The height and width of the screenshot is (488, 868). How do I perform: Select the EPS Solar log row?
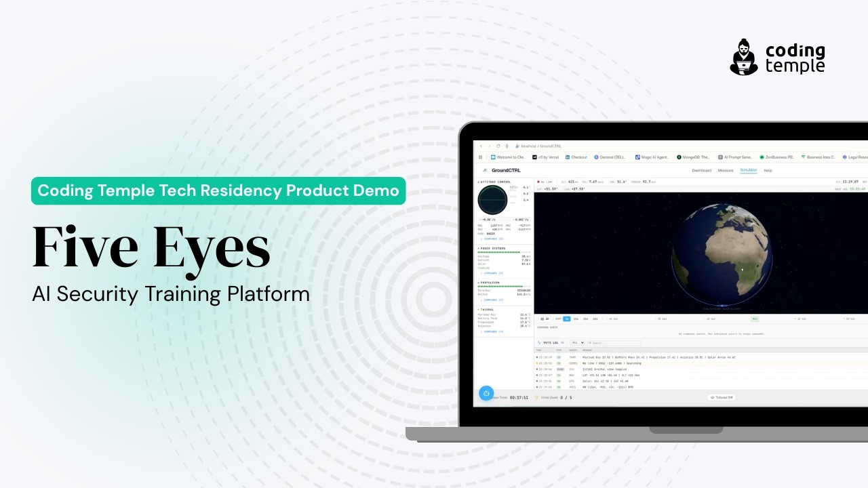701,381
